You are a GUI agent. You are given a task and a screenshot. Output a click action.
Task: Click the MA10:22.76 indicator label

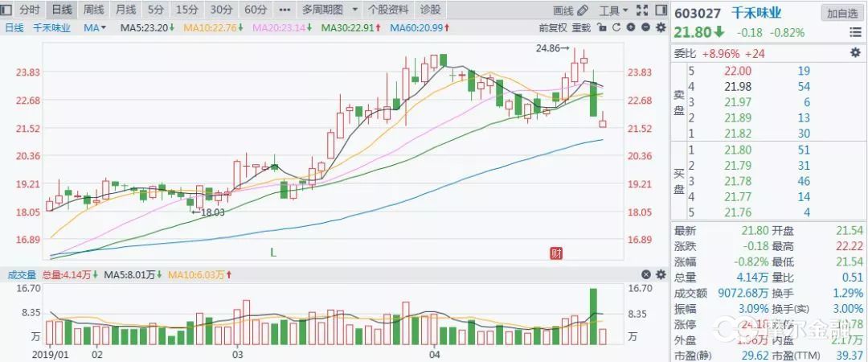(x=214, y=27)
